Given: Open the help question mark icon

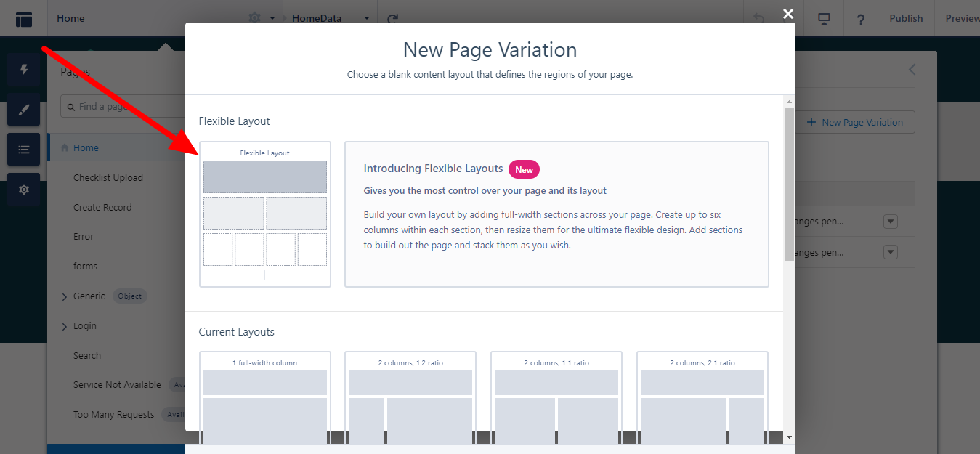Looking at the screenshot, I should pos(860,19).
